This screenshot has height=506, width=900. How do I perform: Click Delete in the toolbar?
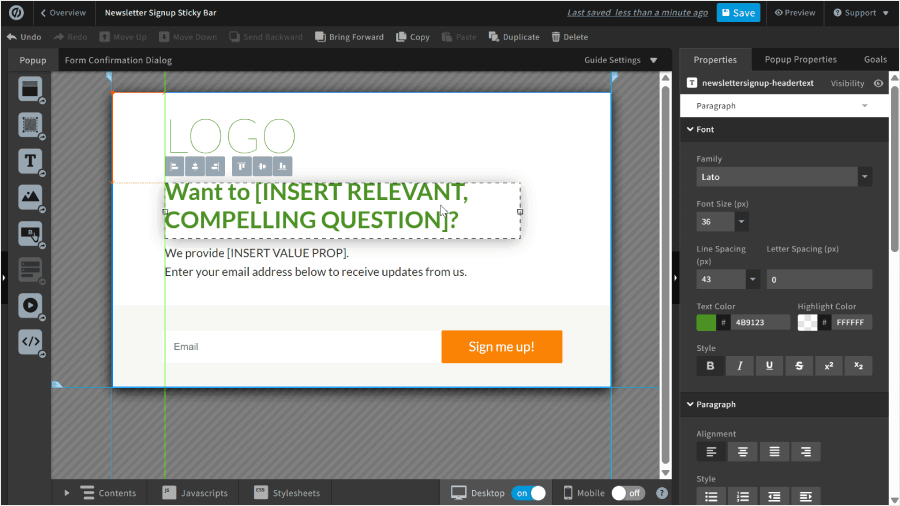click(x=570, y=37)
